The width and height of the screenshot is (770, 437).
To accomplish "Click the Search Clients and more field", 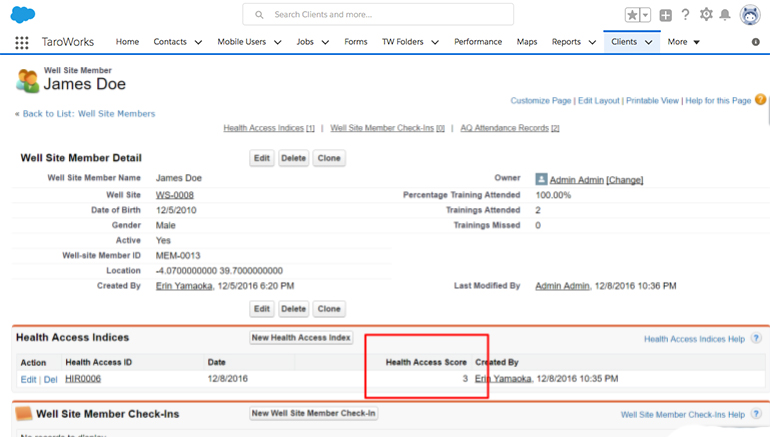I will click(x=378, y=15).
